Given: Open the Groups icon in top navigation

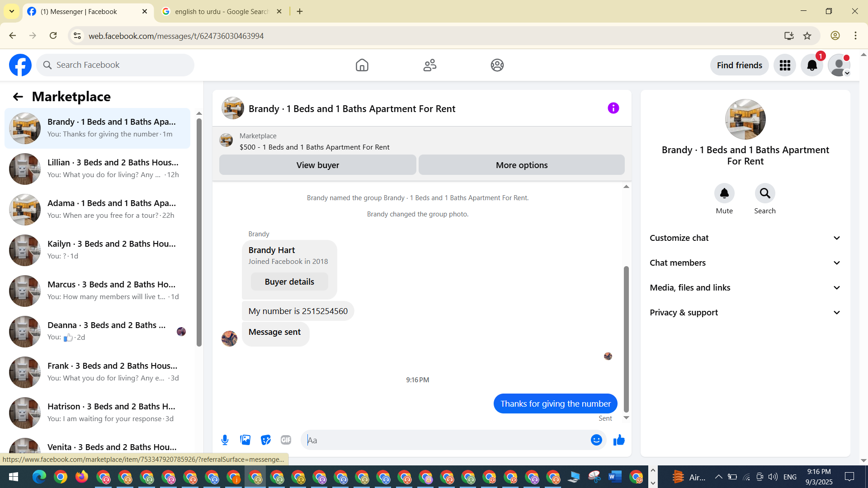Looking at the screenshot, I should pos(497,65).
